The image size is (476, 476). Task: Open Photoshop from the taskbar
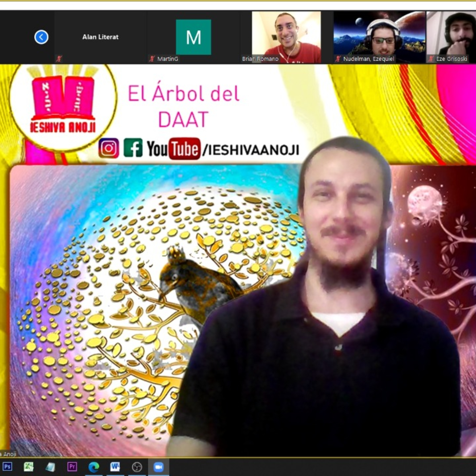pos(7,467)
